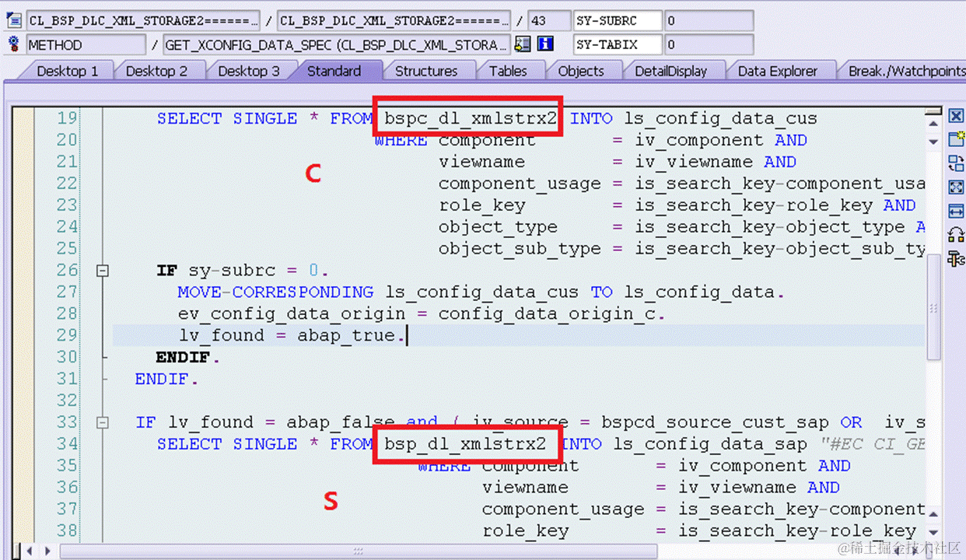Click MOVE-CORRESPONDING keyword on line 27
The width and height of the screenshot is (966, 560).
pyautogui.click(x=275, y=292)
